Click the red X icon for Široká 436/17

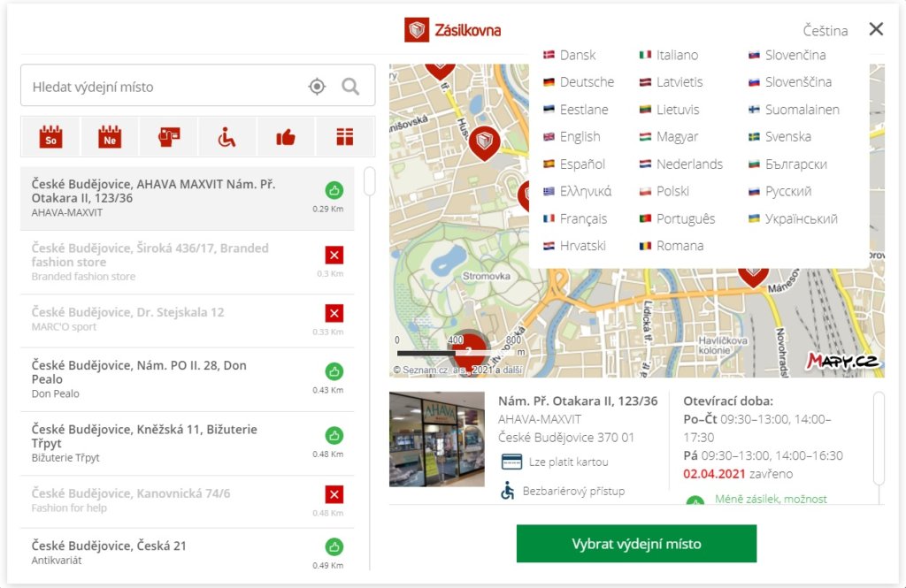(334, 255)
